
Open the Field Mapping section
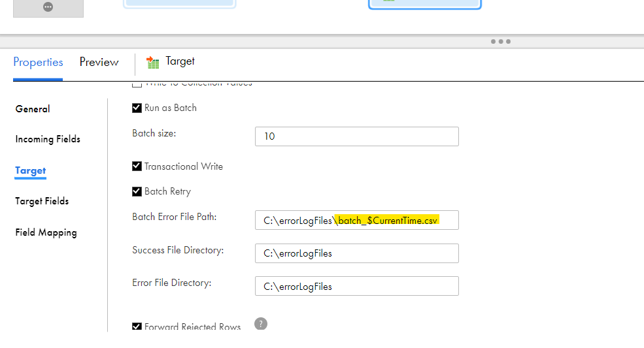[46, 232]
